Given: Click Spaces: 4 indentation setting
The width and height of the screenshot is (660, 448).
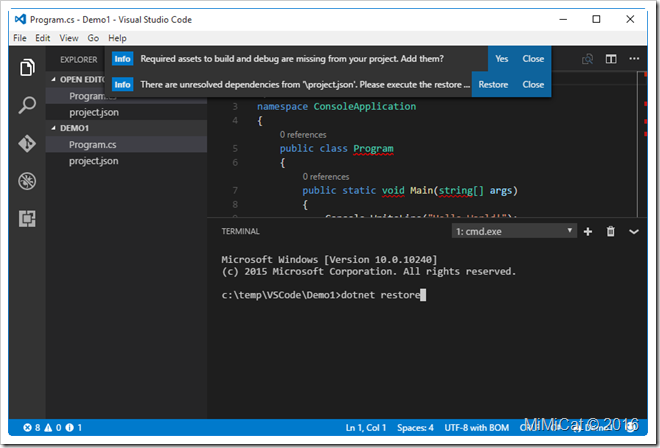Looking at the screenshot, I should pyautogui.click(x=415, y=428).
